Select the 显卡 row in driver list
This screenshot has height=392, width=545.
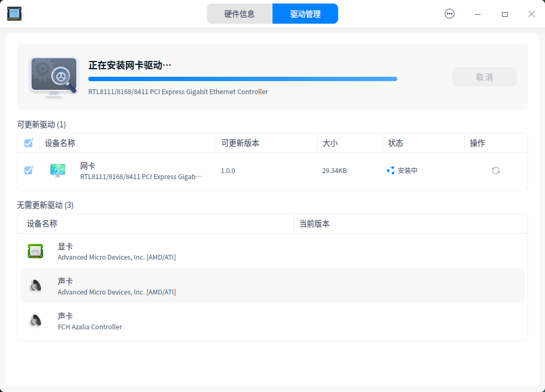coord(218,251)
